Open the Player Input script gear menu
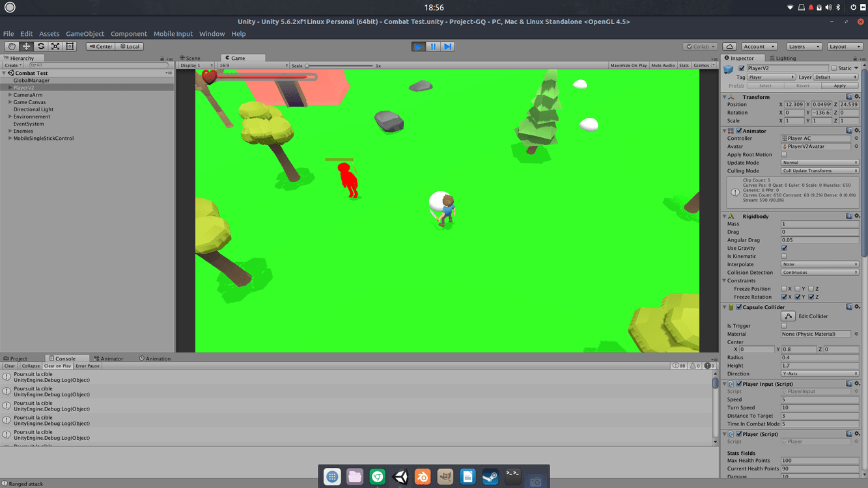This screenshot has width=868, height=488. pos(857,384)
